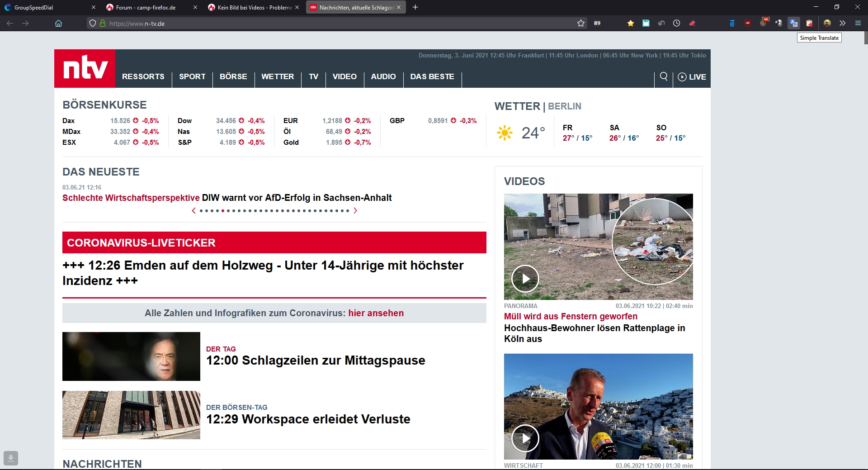The width and height of the screenshot is (868, 470).
Task: Play the Köln Rattenplage video
Action: pos(525,279)
